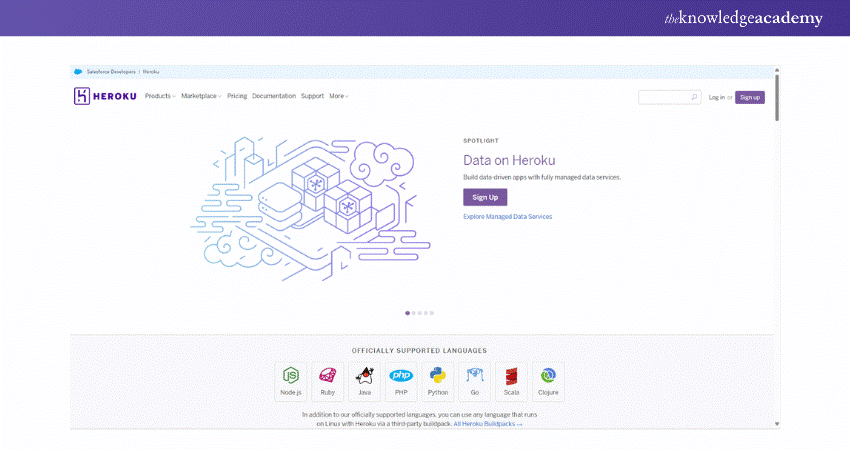Expand the Marketplace dropdown menu

point(201,96)
